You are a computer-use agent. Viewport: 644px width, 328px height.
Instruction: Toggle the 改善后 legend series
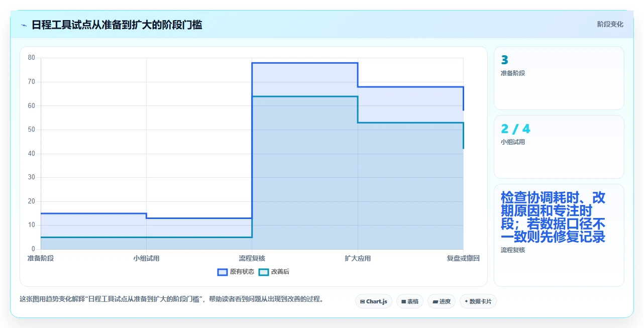point(274,272)
